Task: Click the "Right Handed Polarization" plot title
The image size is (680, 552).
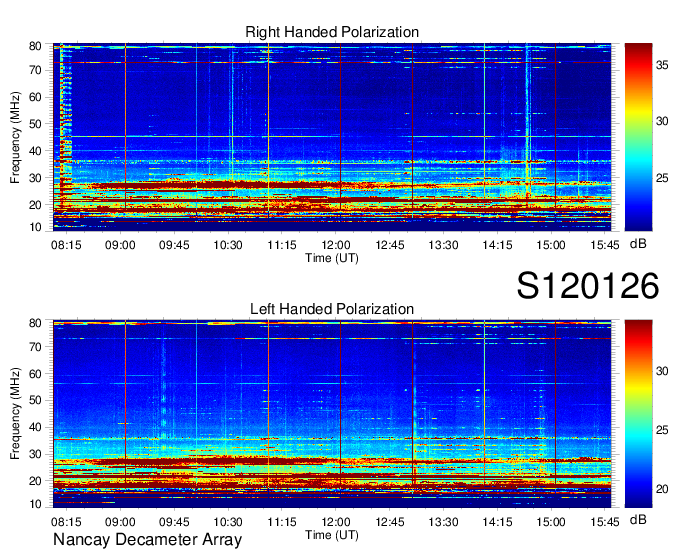Action: (x=332, y=32)
